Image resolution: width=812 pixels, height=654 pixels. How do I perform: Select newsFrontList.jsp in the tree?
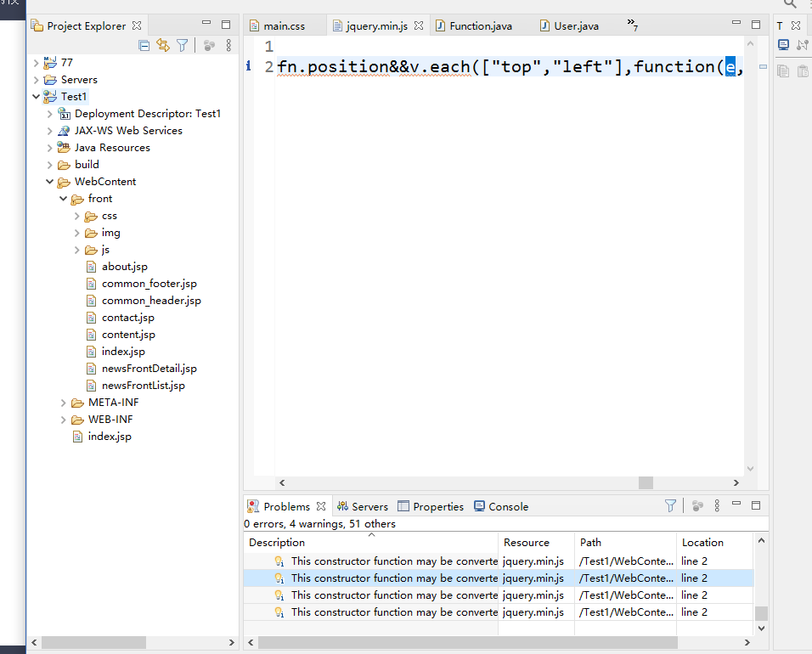pos(144,386)
